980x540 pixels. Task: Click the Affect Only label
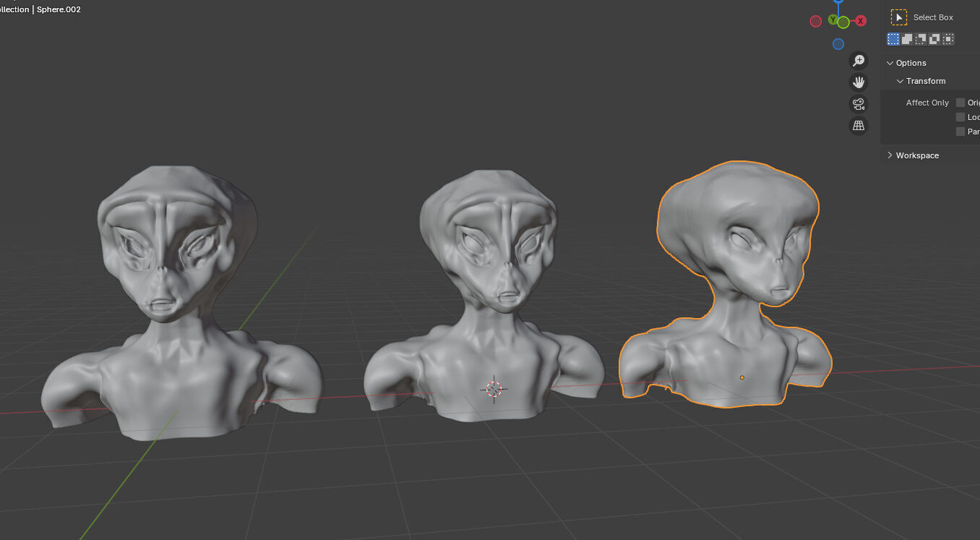point(927,103)
